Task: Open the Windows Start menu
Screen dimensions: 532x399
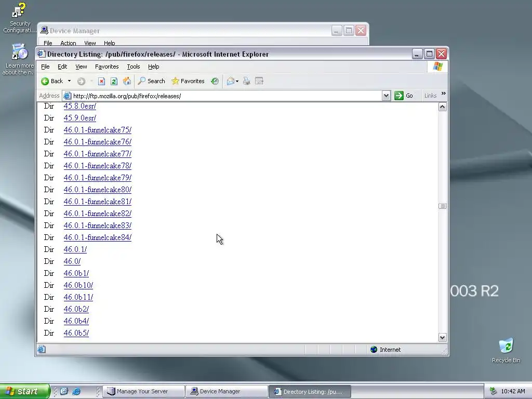Action: [24, 391]
